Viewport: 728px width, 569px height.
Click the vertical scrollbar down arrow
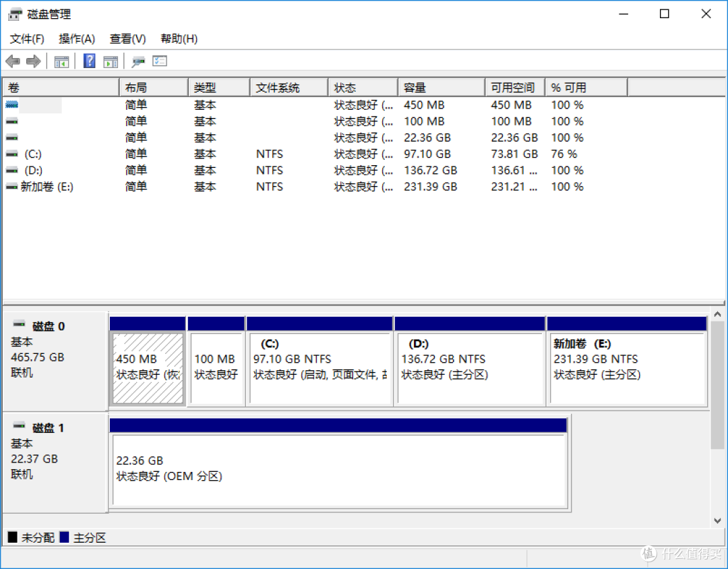pos(717,520)
